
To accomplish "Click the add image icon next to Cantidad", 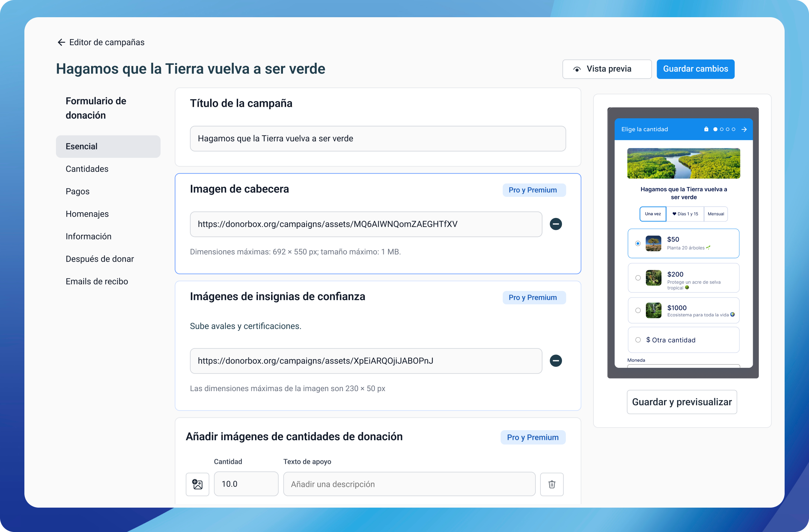I will [198, 484].
